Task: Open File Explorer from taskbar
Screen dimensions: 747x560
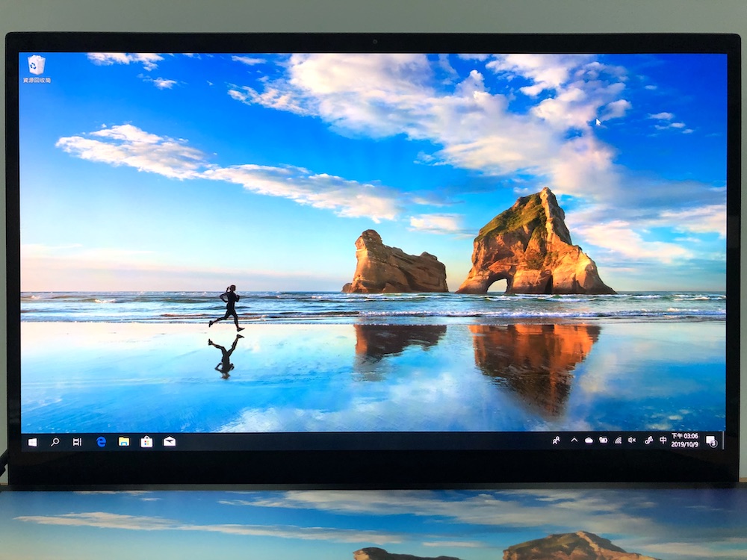Action: [x=124, y=442]
